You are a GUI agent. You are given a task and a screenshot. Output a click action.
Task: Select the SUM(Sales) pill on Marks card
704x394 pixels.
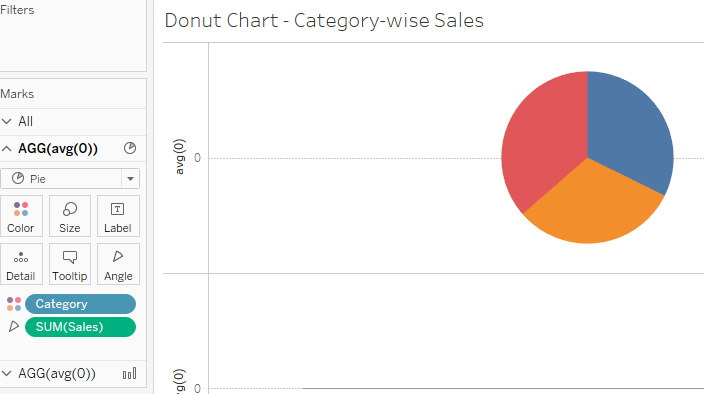(80, 327)
